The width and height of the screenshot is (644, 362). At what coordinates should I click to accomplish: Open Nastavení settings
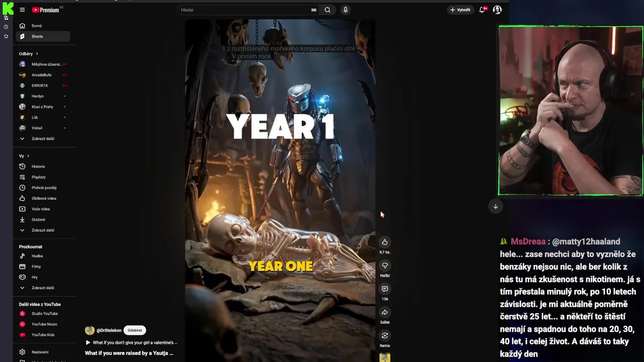43,352
